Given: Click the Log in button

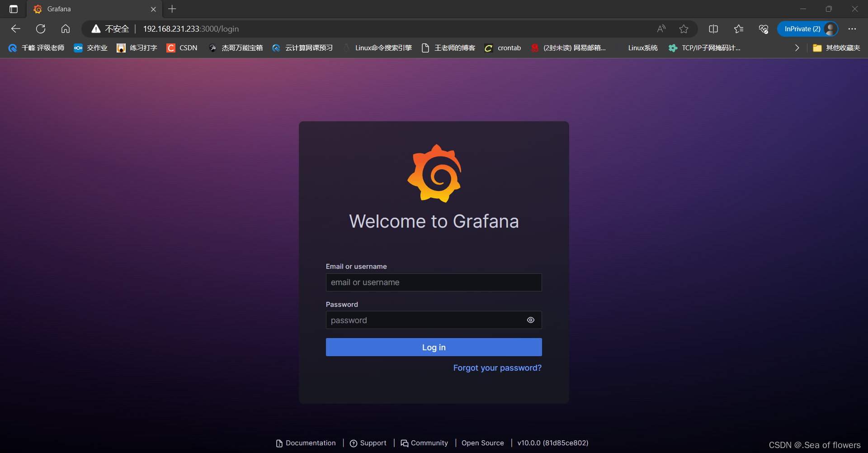Looking at the screenshot, I should tap(434, 347).
